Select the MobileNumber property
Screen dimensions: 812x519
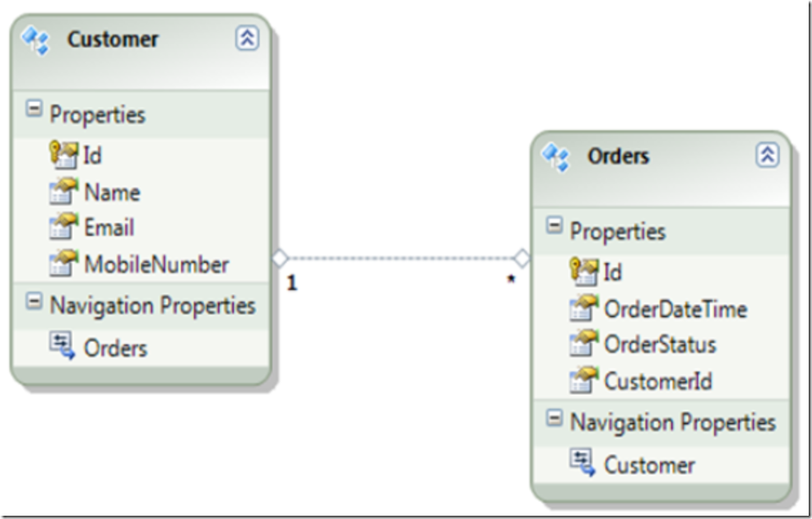tap(156, 265)
